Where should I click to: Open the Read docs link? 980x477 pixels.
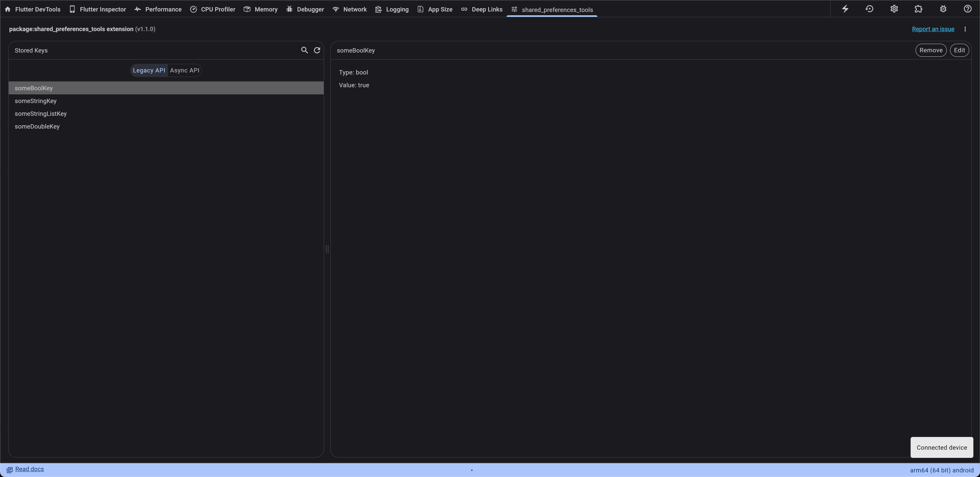pyautogui.click(x=29, y=469)
